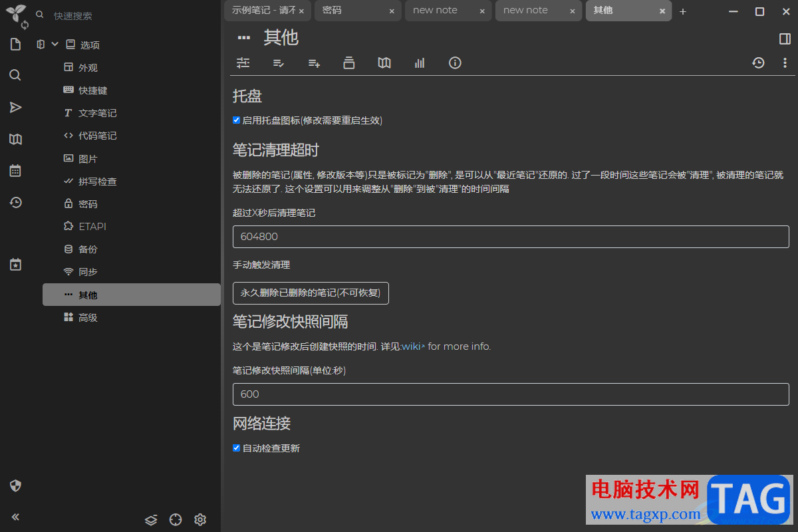Screen dimensions: 798x532
Task: Open note revisions history icon at top right
Action: click(x=758, y=63)
